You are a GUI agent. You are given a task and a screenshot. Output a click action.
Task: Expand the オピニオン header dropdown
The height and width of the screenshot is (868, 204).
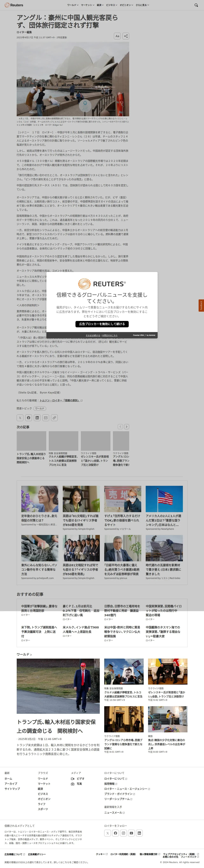126,5
